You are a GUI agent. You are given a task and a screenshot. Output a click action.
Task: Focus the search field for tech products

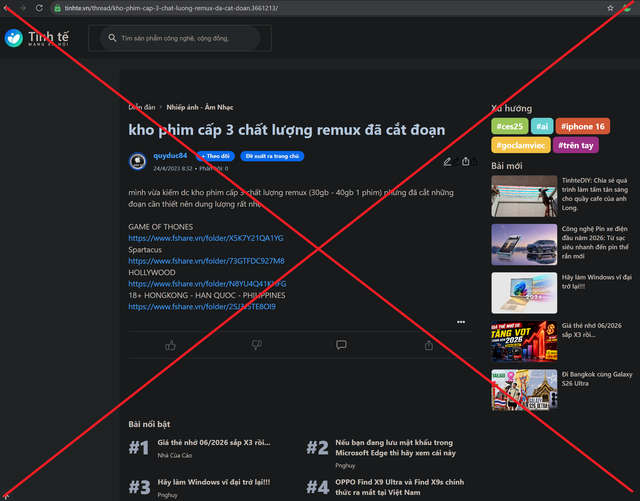[180, 38]
